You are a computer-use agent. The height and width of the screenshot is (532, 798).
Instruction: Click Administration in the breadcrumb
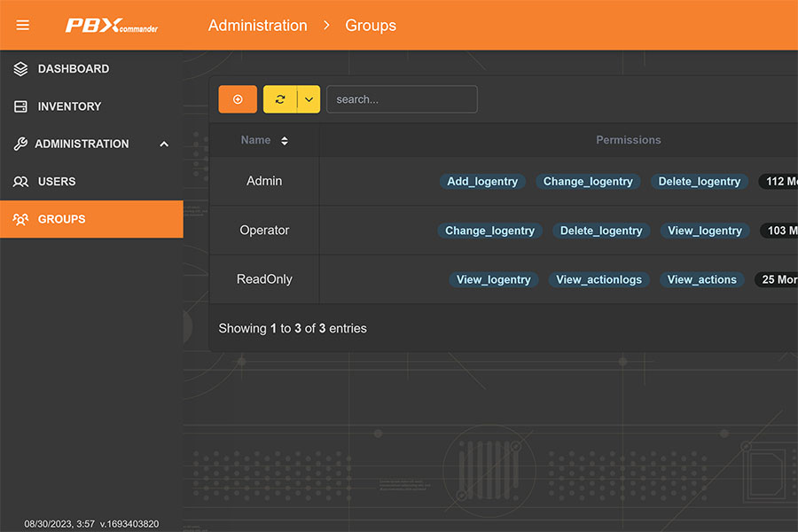tap(257, 25)
